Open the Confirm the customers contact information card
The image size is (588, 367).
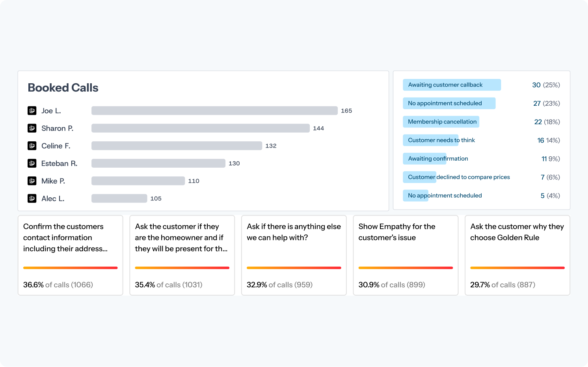[x=71, y=255]
